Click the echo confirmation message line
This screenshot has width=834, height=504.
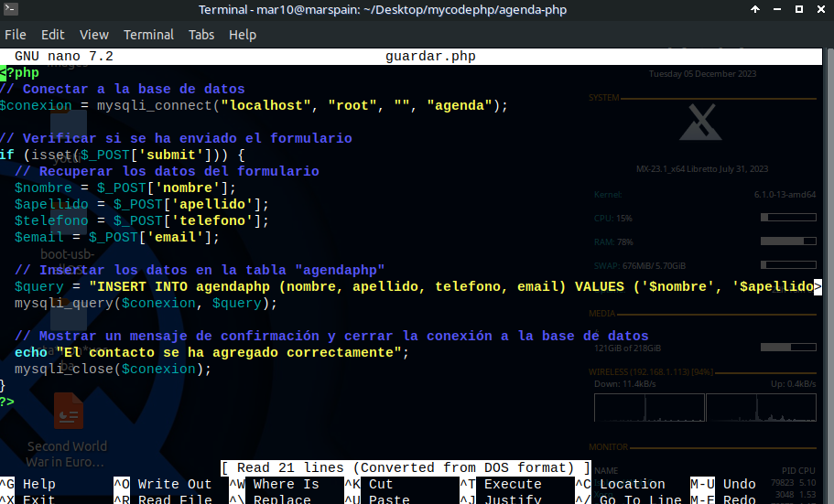coord(211,353)
